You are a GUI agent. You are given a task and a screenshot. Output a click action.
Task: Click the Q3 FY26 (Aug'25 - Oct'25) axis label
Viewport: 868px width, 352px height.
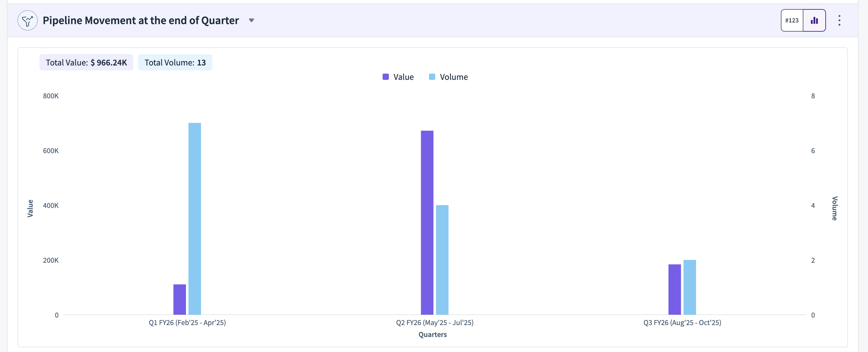pos(682,323)
